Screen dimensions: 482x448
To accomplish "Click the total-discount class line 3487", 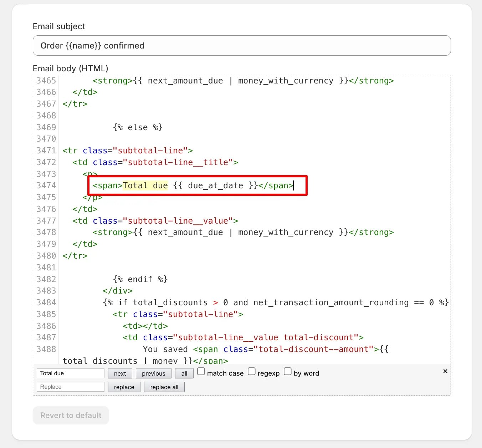I will pos(243,337).
